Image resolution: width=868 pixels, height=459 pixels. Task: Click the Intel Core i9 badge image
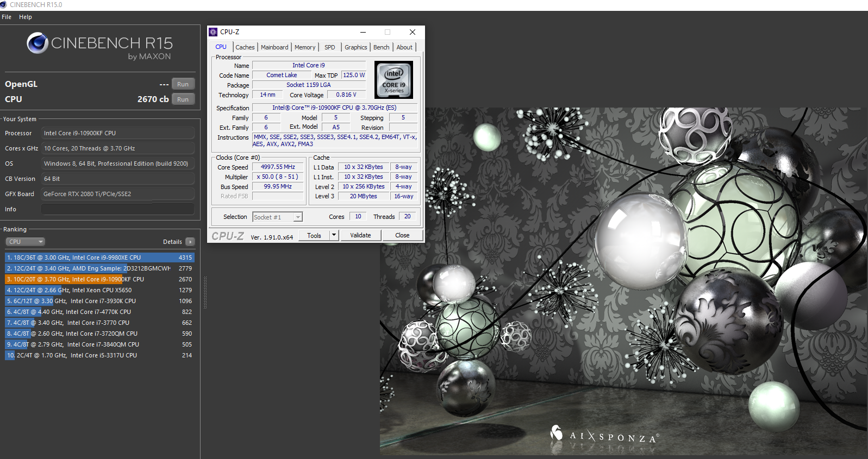394,79
